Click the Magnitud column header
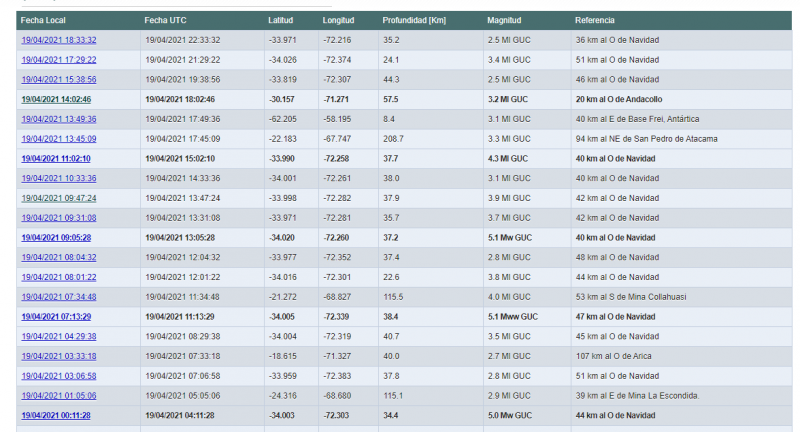 [x=504, y=20]
